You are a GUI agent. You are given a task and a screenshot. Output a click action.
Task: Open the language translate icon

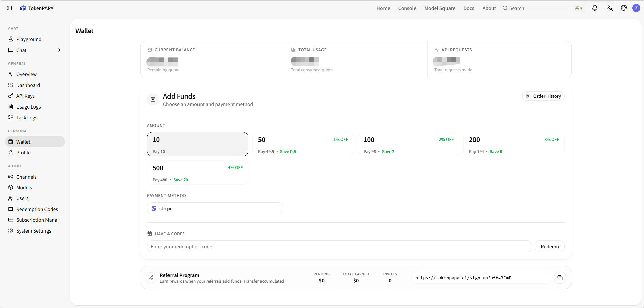click(610, 8)
